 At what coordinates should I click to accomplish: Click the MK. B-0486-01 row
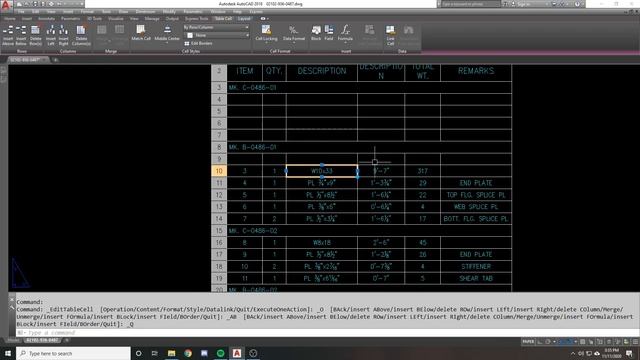tap(369, 147)
